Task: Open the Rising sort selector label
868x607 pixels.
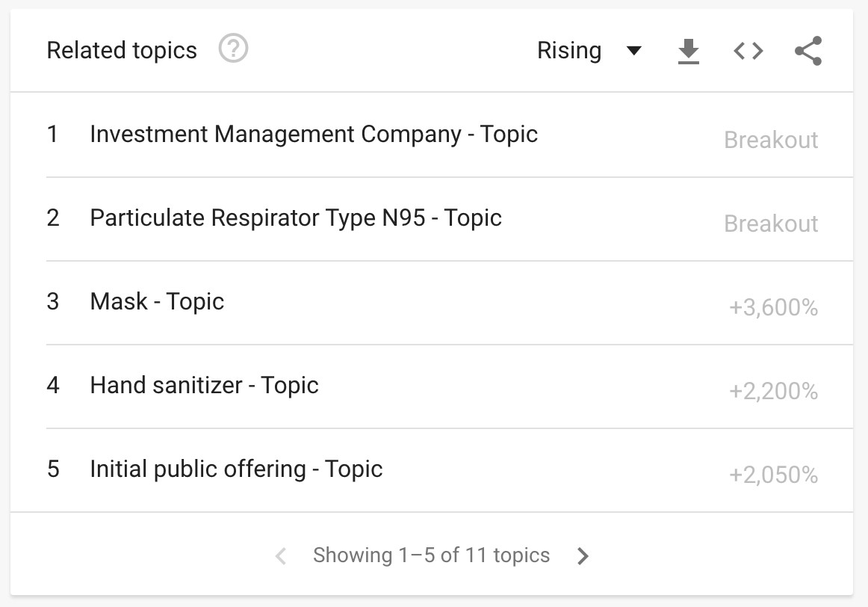Action: (569, 51)
